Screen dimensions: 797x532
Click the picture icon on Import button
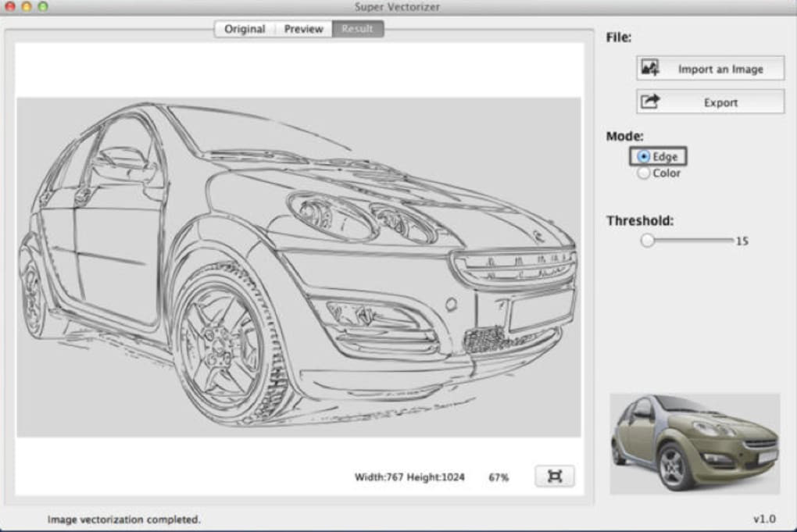(650, 69)
